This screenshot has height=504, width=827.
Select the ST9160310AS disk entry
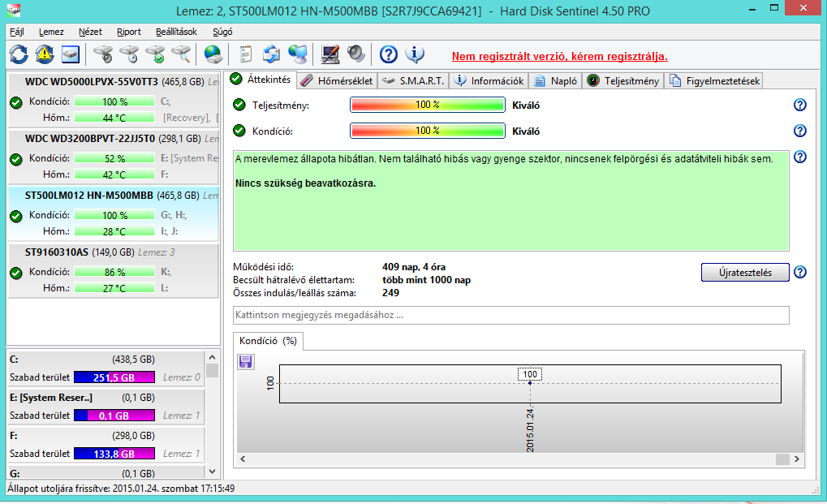(114, 270)
